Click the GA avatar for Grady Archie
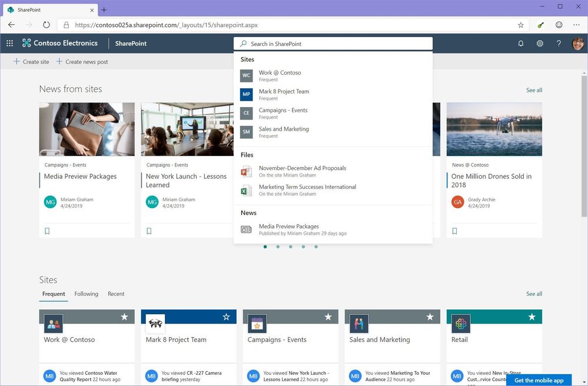 click(457, 202)
